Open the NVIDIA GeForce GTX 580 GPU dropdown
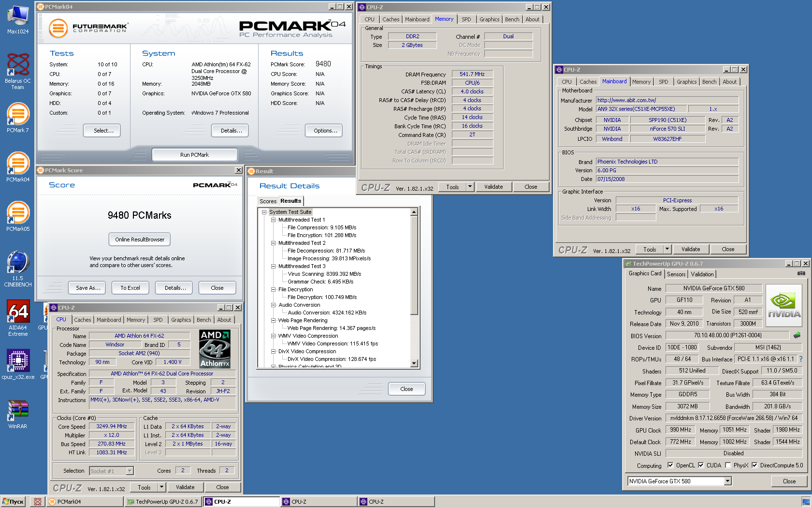The height and width of the screenshot is (508, 812). (728, 481)
